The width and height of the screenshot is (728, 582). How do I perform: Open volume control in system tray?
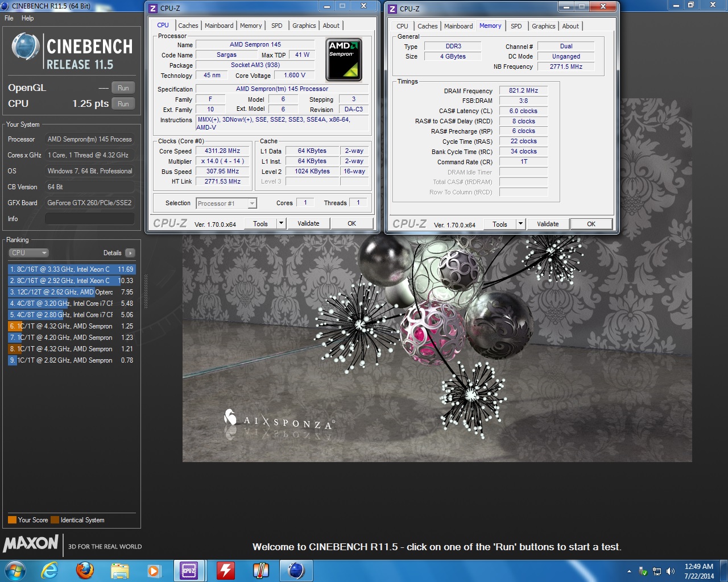671,571
